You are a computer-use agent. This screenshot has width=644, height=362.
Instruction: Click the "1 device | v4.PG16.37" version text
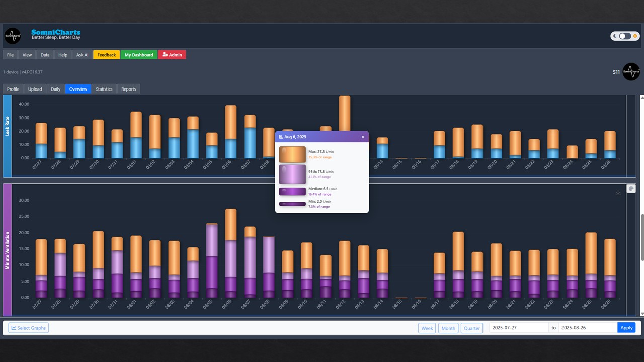click(23, 72)
